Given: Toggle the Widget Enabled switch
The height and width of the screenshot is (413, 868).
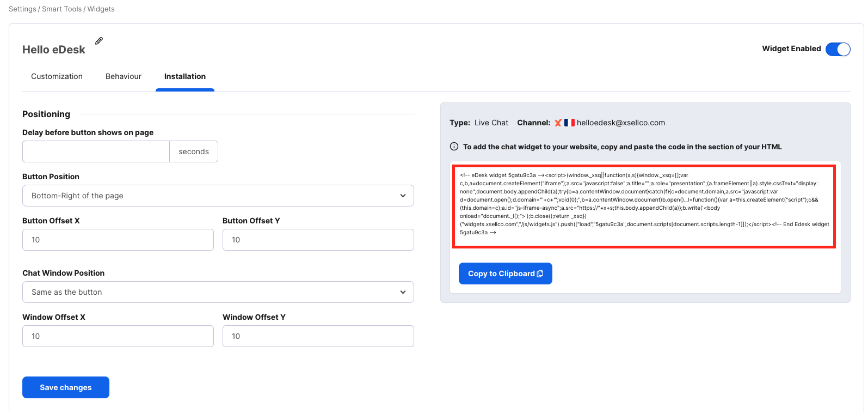Looking at the screenshot, I should click(838, 49).
